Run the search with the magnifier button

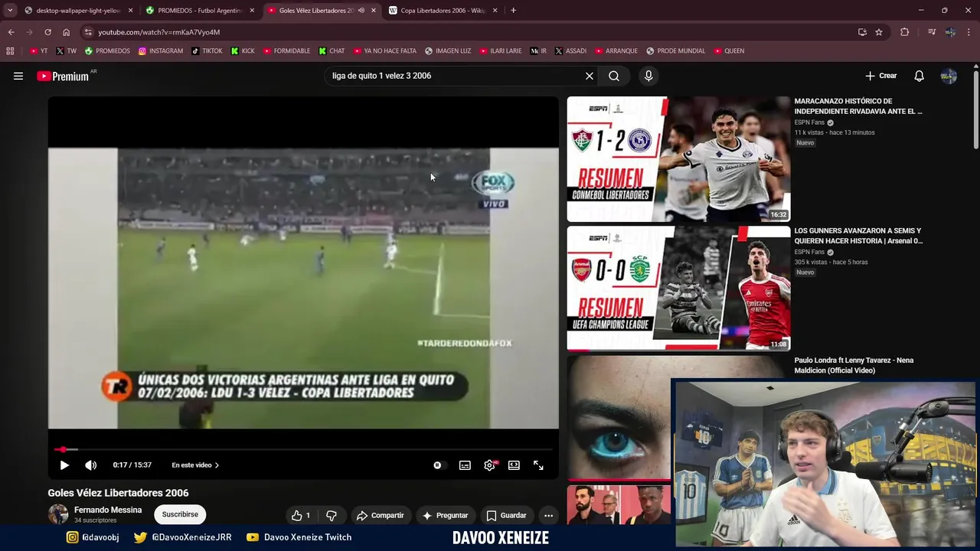(x=614, y=76)
